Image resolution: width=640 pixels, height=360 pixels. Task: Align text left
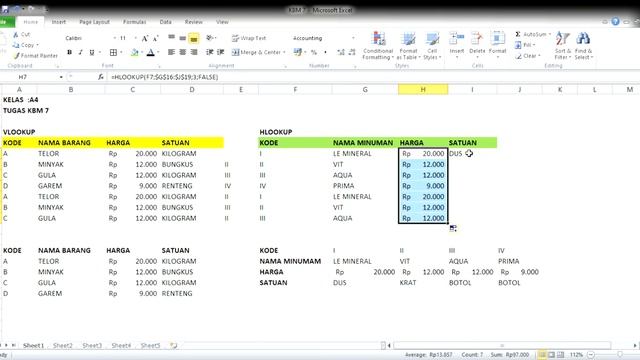[x=171, y=52]
